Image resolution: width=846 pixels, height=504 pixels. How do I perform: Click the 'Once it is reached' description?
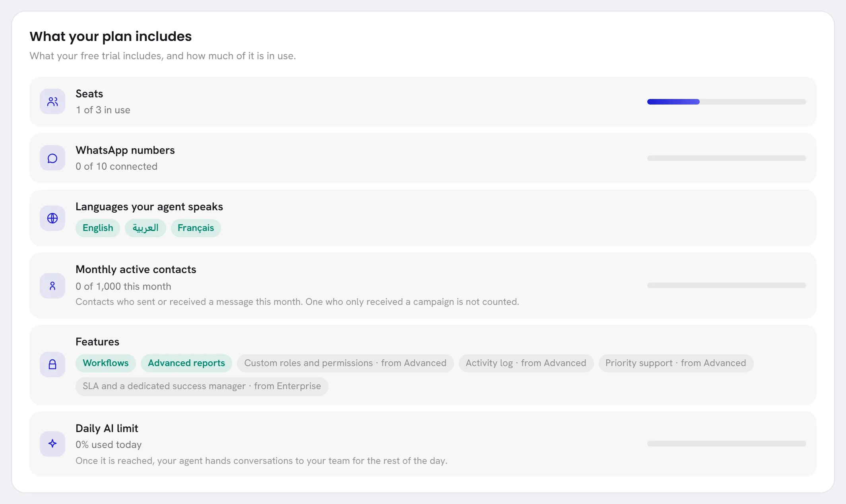click(262, 461)
